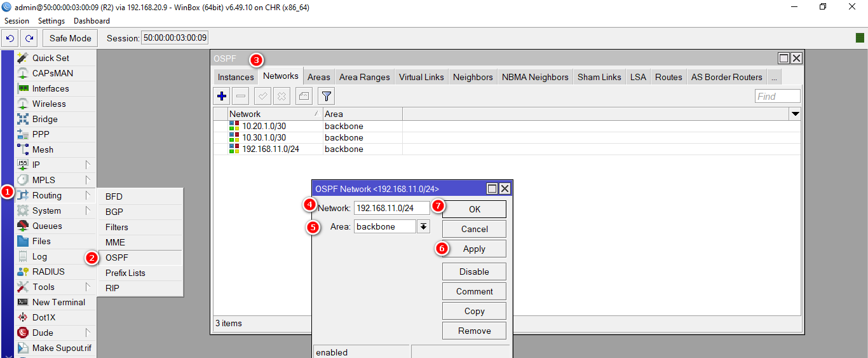Click the Comment toolbar icon
868x358 pixels.
click(304, 96)
